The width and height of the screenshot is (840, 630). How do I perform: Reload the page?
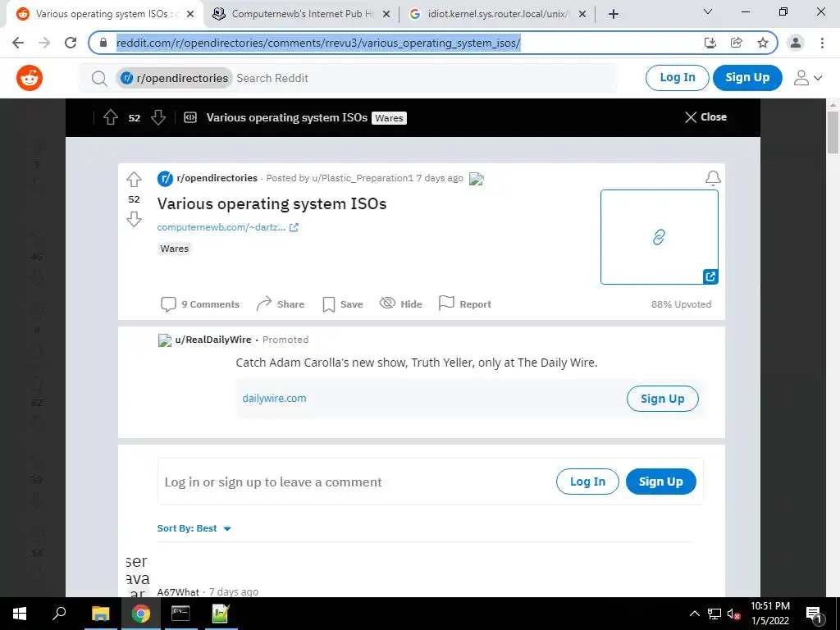click(x=71, y=43)
